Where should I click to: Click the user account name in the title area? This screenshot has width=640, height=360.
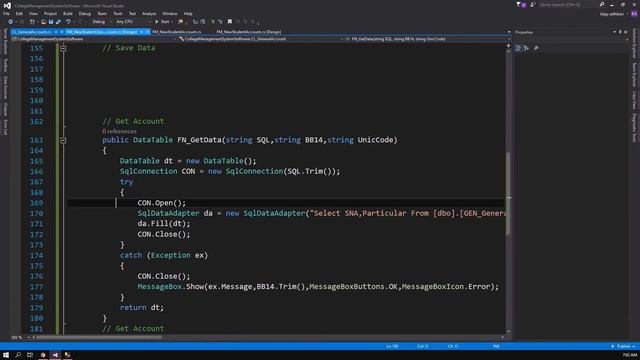[612, 14]
